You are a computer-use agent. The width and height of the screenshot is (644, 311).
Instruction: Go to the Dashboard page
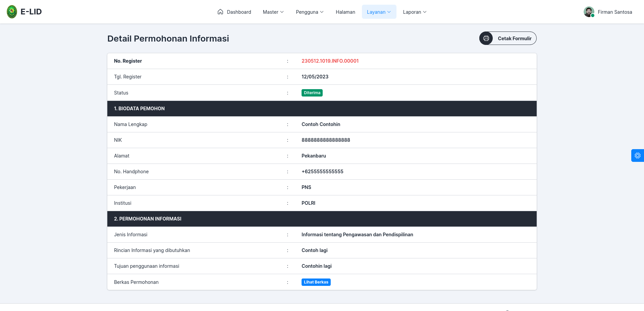pyautogui.click(x=234, y=12)
